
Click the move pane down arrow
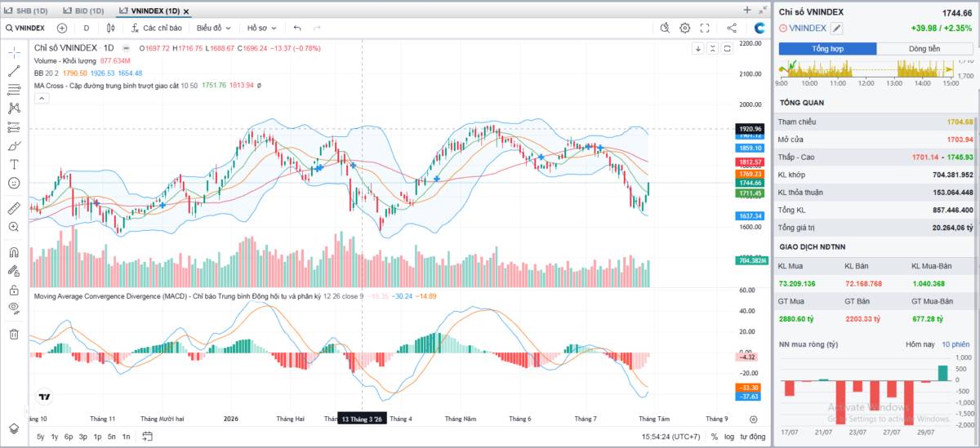698,48
